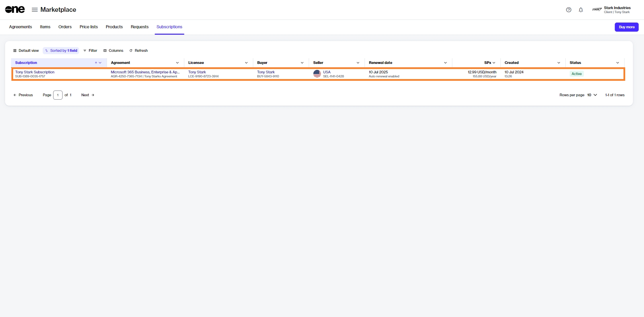Open the Sorted by 1 field control
644x317 pixels.
coord(61,50)
